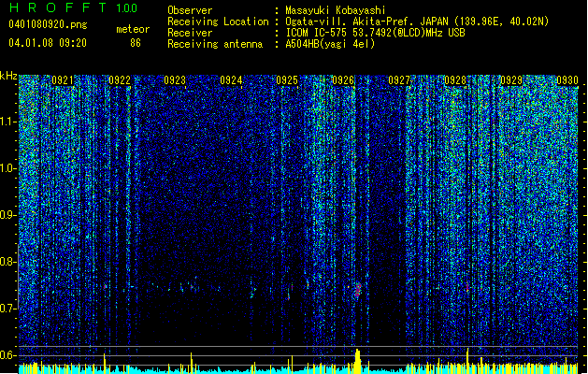
Task: Click the Observer label
Action: [x=190, y=10]
